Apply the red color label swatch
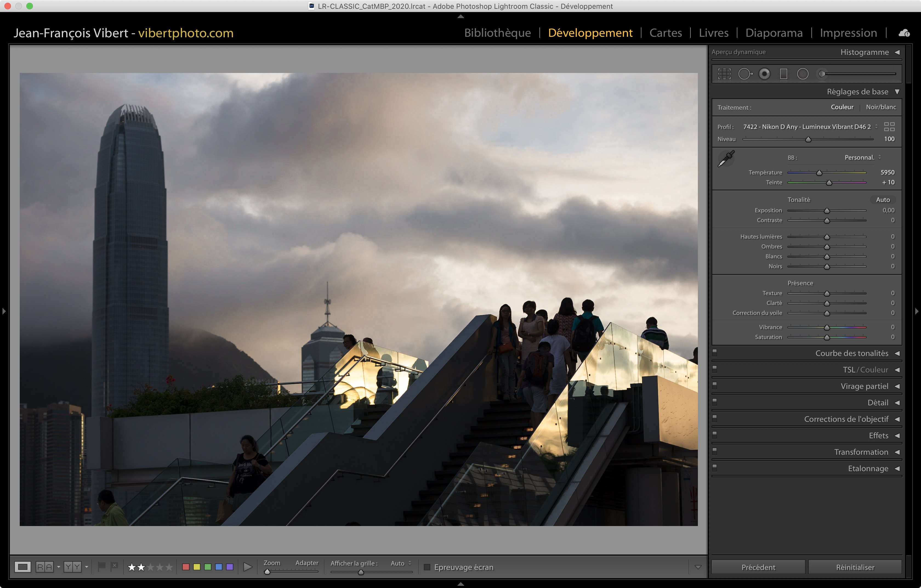This screenshot has width=921, height=588. tap(186, 567)
